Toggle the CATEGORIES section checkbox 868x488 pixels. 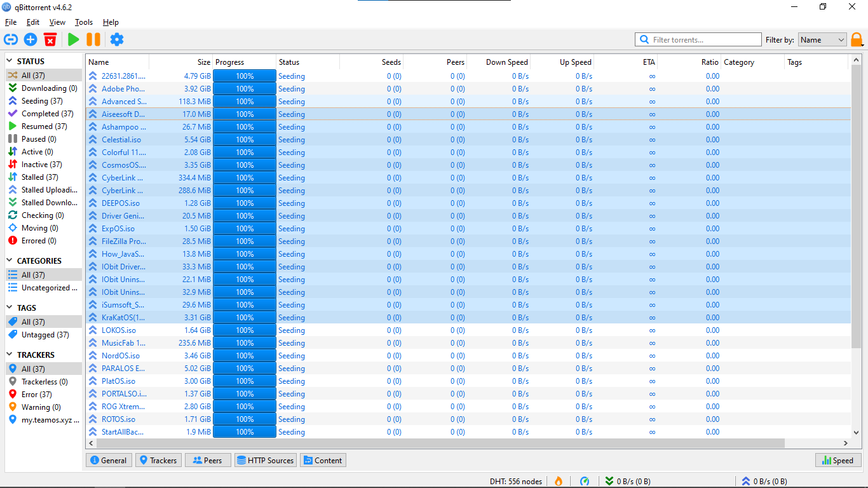click(x=10, y=261)
